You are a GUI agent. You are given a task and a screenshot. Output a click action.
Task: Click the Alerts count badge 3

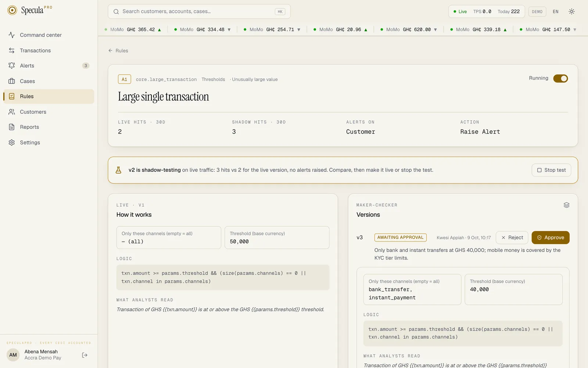coord(86,66)
